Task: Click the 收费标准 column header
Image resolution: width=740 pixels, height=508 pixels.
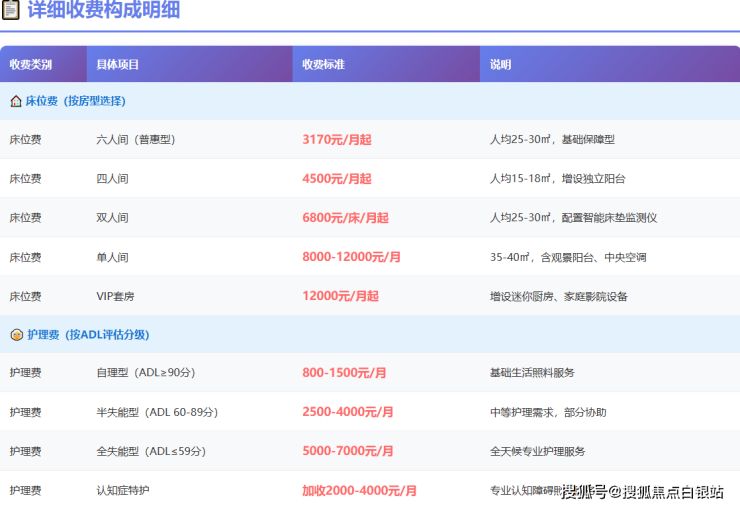Action: click(x=324, y=64)
